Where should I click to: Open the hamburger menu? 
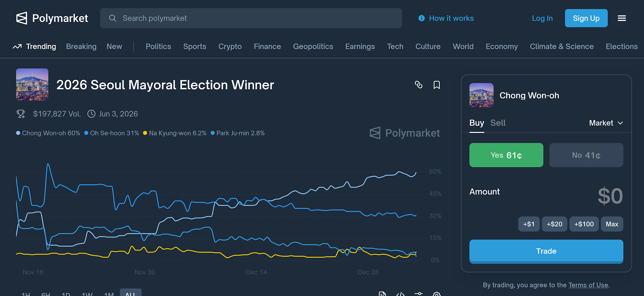click(622, 18)
